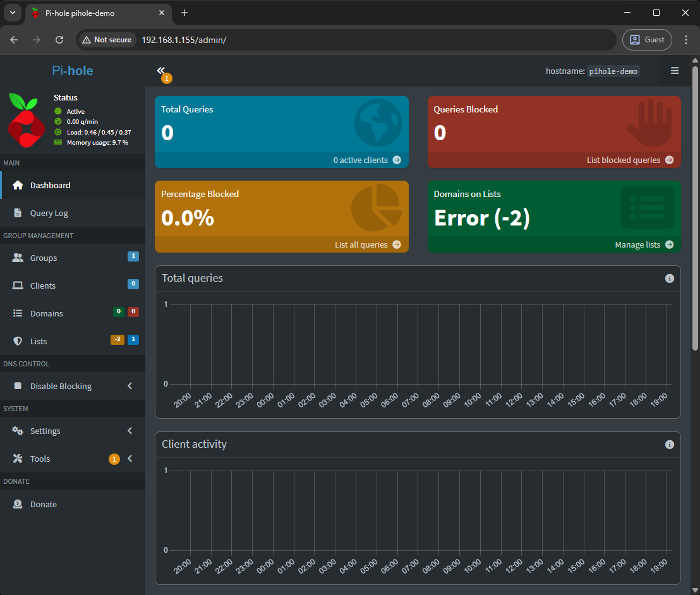Click info icon on Total queries chart
Viewport: 700px width, 595px height.
(669, 279)
